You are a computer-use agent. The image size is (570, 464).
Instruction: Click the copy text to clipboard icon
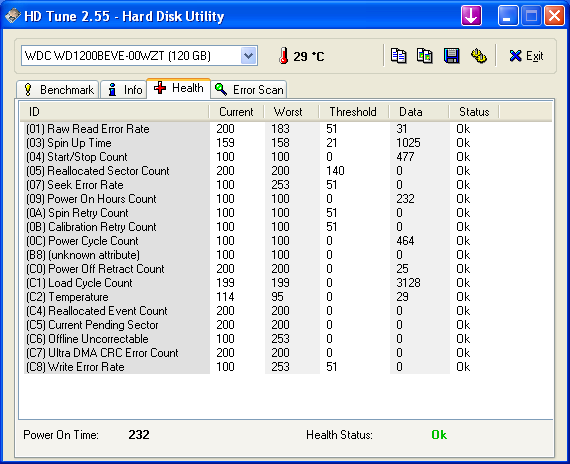[x=398, y=56]
